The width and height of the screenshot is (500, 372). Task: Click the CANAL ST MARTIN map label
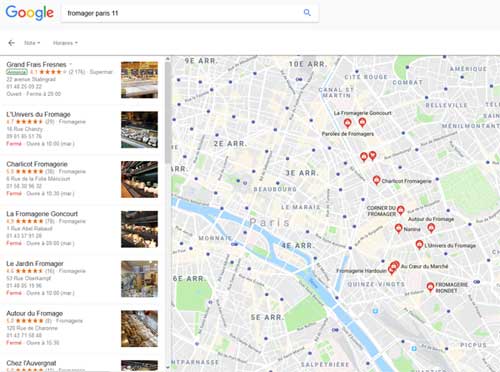[336, 93]
